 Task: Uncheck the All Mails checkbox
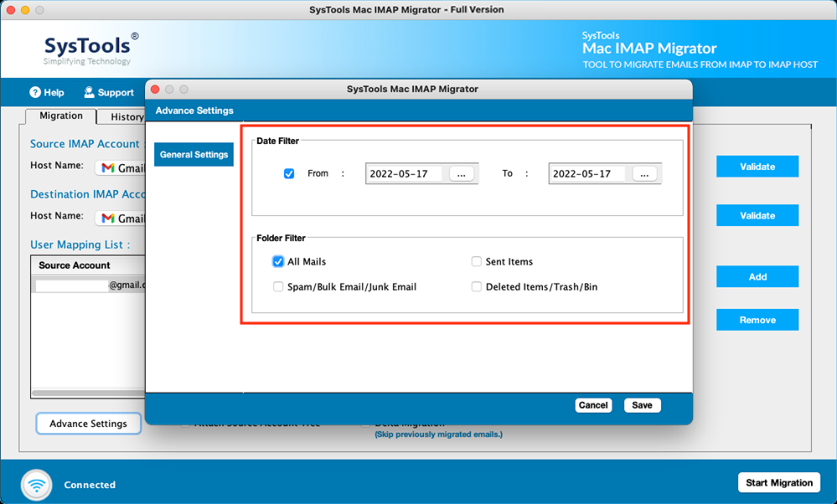click(278, 261)
